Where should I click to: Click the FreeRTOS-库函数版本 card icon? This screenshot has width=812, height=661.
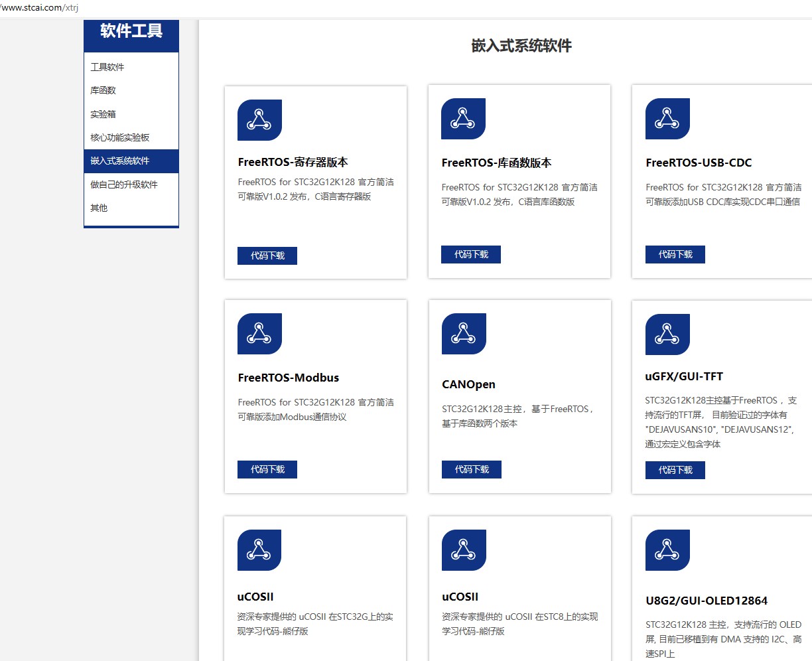(463, 119)
